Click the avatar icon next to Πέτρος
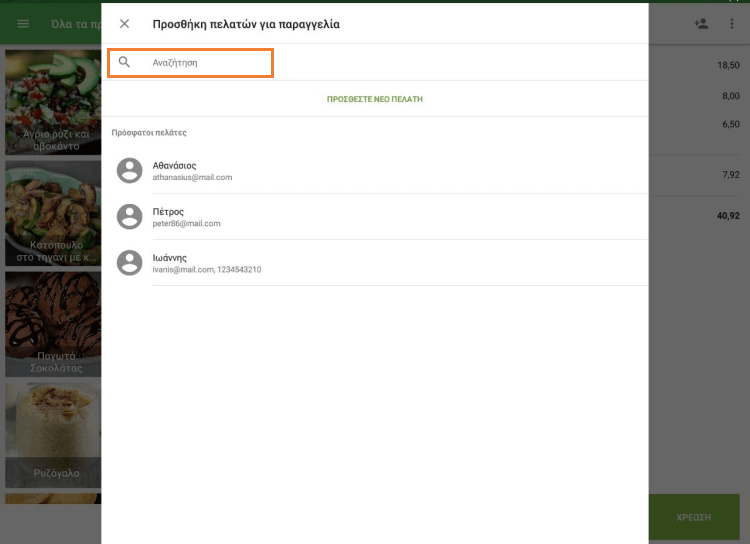This screenshot has height=544, width=750. point(130,216)
